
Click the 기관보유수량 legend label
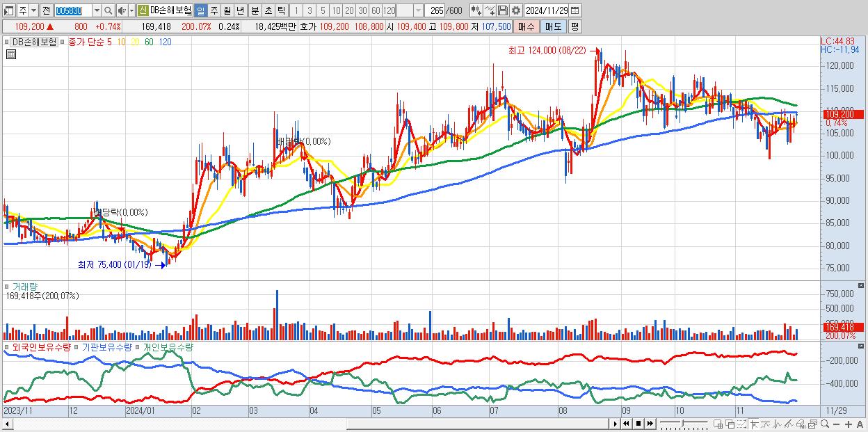(x=107, y=346)
